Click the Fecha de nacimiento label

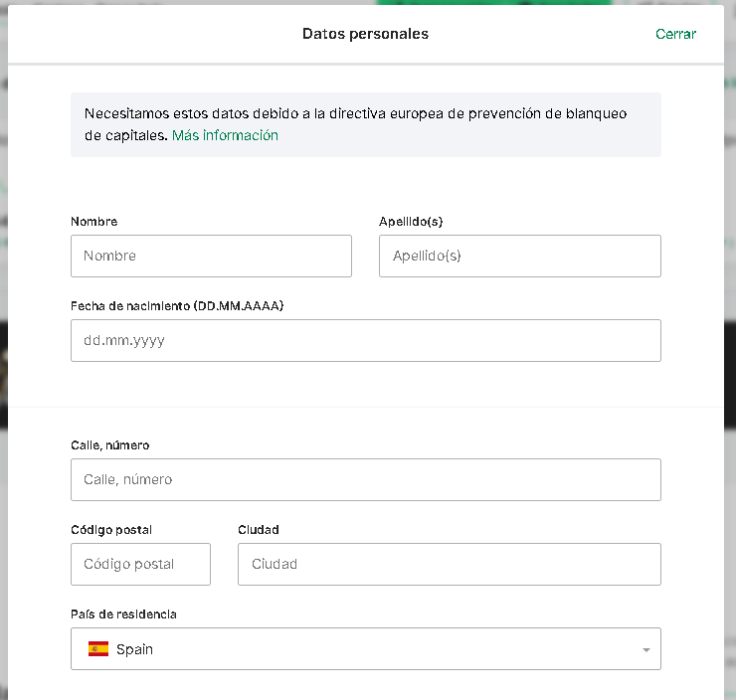coord(177,305)
